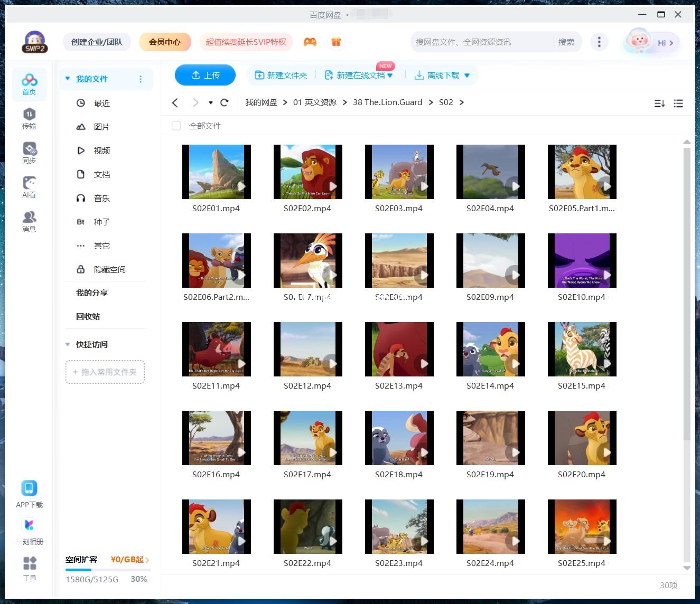
Task: Click the refresh icon in navigation bar
Action: [x=225, y=102]
